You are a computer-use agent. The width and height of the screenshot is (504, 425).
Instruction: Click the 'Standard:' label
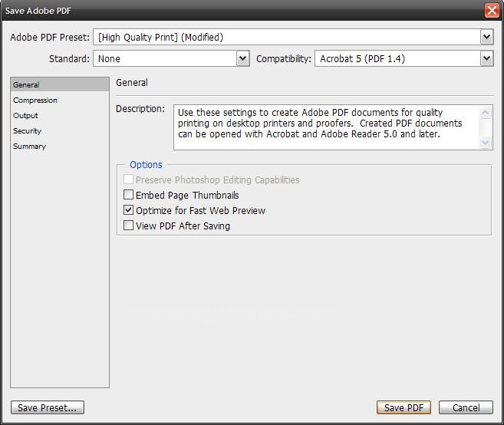tap(70, 59)
